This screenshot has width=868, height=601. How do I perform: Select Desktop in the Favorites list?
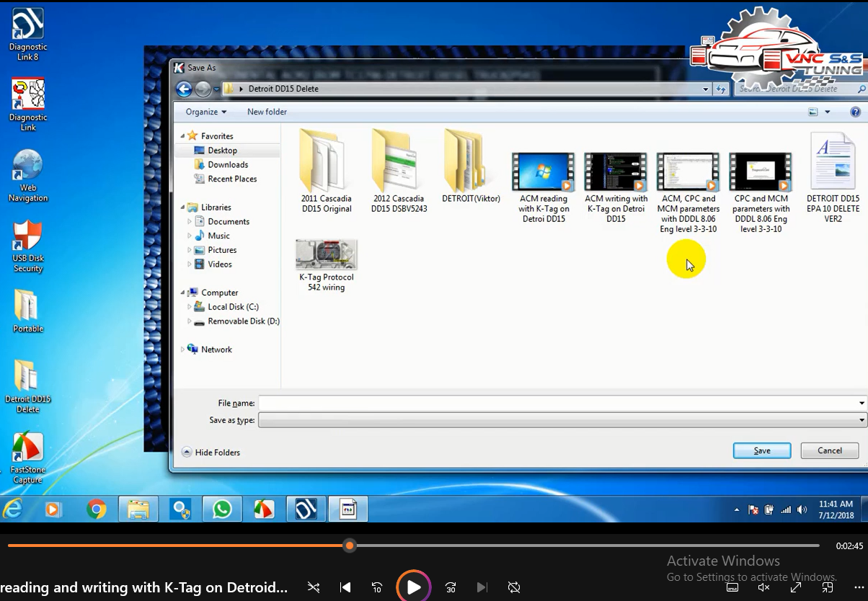point(222,150)
